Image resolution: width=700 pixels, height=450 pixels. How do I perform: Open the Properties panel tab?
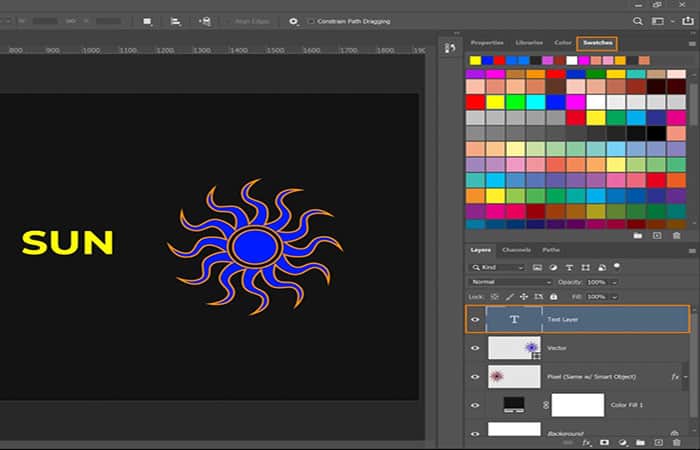[x=487, y=43]
